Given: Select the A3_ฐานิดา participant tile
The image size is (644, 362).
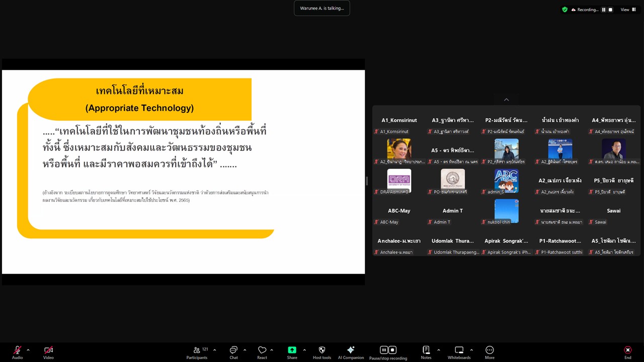Looking at the screenshot, I should pos(453,121).
